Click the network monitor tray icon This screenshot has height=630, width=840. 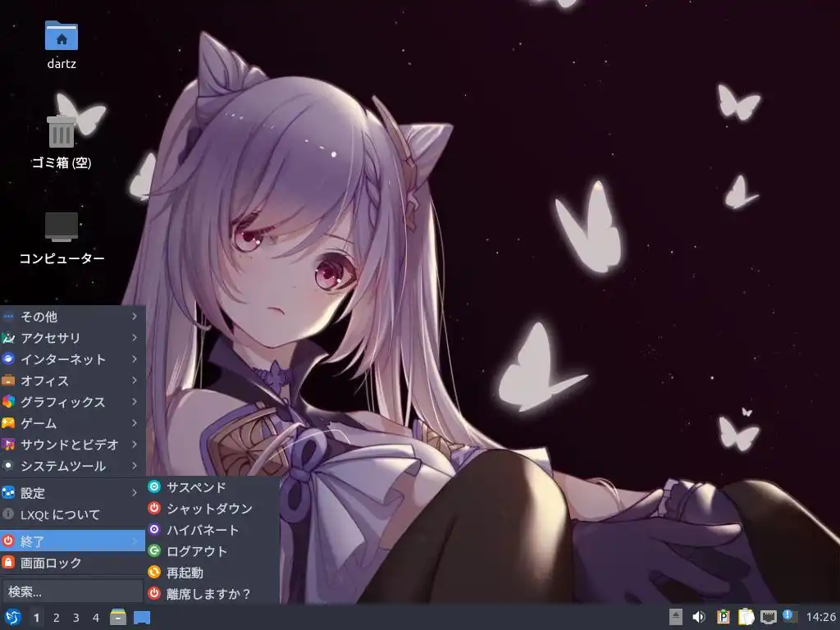click(x=768, y=617)
